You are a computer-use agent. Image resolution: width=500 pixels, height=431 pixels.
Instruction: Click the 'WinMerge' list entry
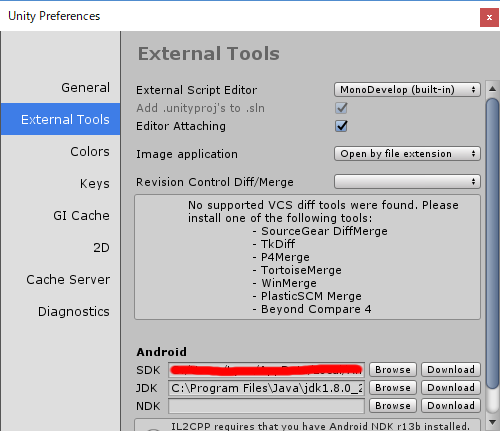(289, 283)
